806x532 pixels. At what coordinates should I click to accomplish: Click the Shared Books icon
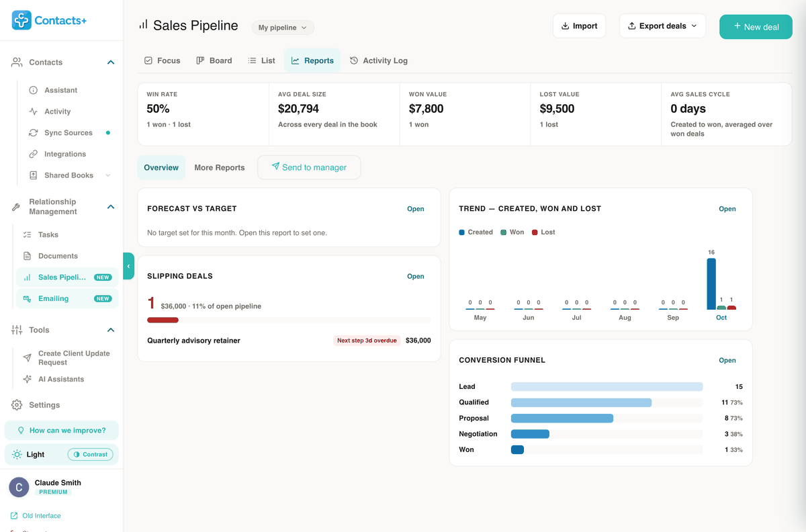pos(33,175)
